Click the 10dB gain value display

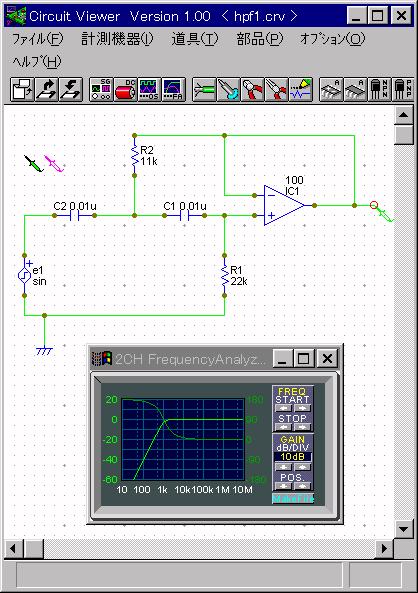point(293,457)
